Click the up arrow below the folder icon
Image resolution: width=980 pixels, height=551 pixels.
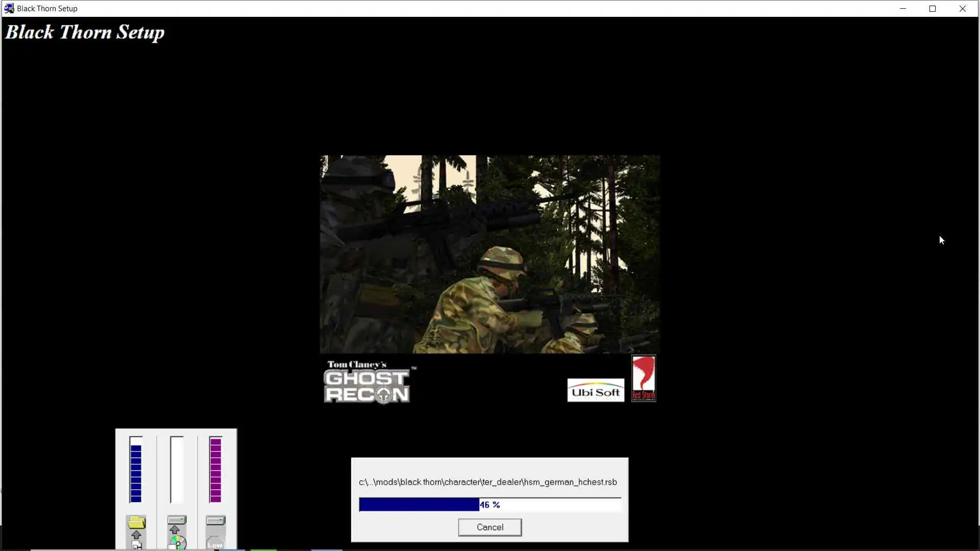(x=136, y=535)
